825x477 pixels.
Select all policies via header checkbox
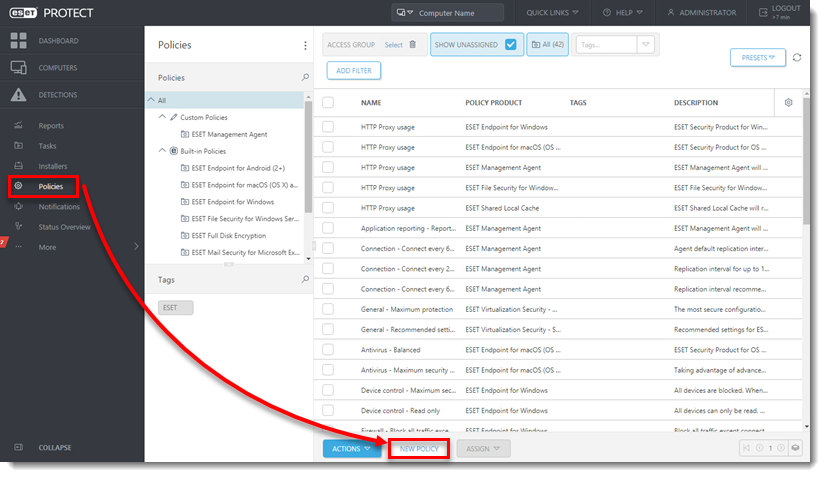pos(328,103)
